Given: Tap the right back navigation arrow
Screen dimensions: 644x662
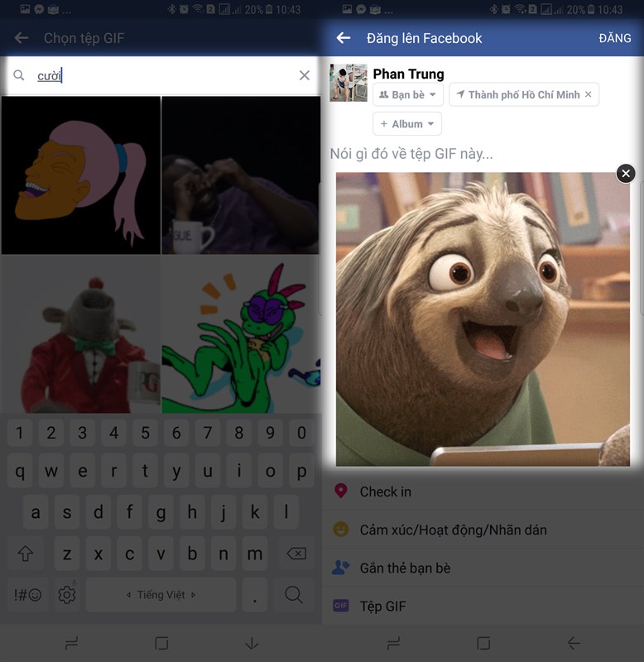Looking at the screenshot, I should click(x=574, y=644).
